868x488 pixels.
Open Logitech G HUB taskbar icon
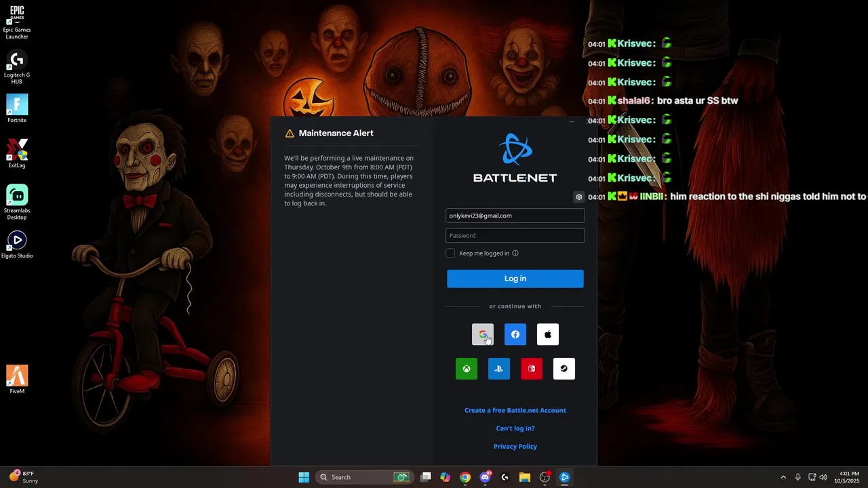[x=505, y=477]
